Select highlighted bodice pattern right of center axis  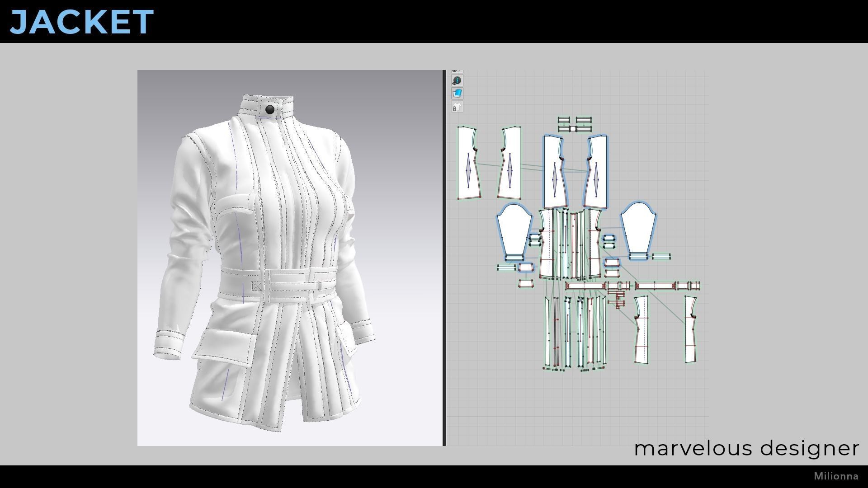[596, 172]
